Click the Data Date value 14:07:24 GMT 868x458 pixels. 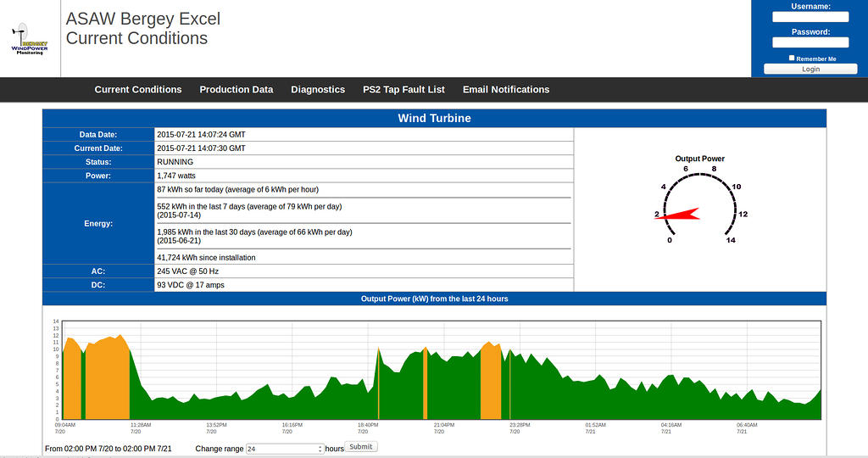[201, 135]
